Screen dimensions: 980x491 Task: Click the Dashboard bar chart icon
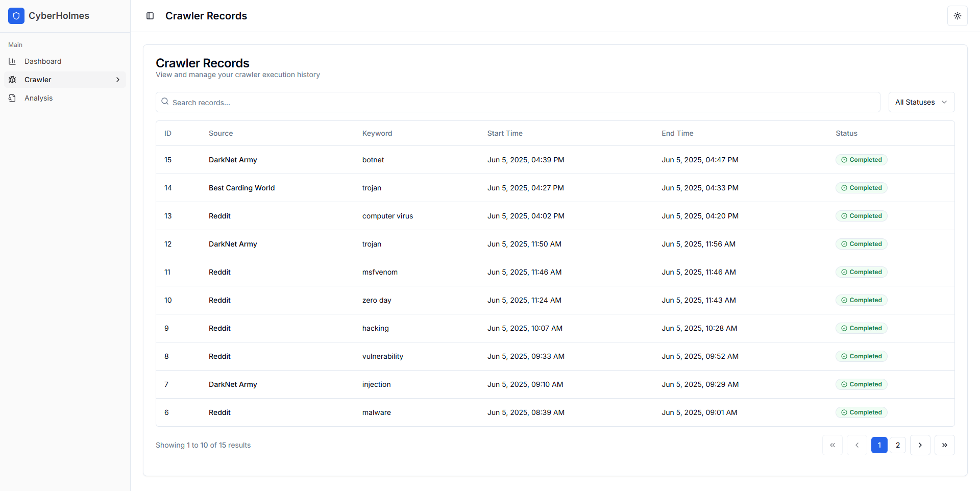pos(12,61)
